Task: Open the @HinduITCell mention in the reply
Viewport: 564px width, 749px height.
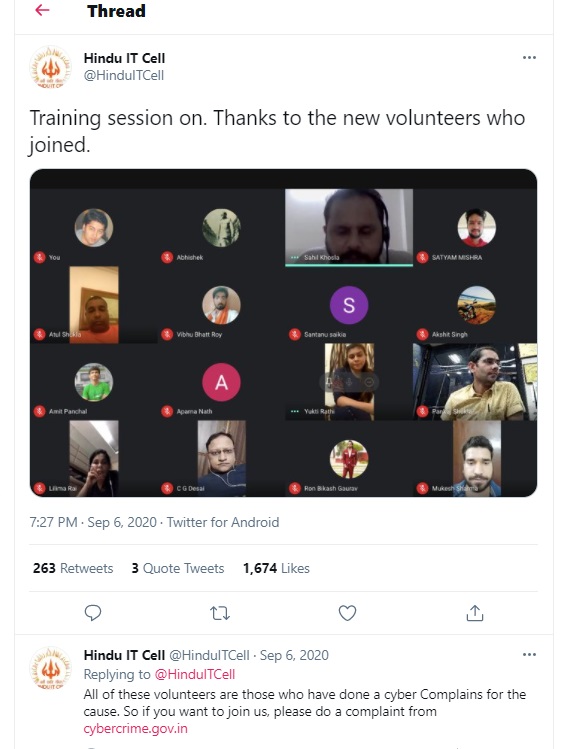Action: coord(195,674)
